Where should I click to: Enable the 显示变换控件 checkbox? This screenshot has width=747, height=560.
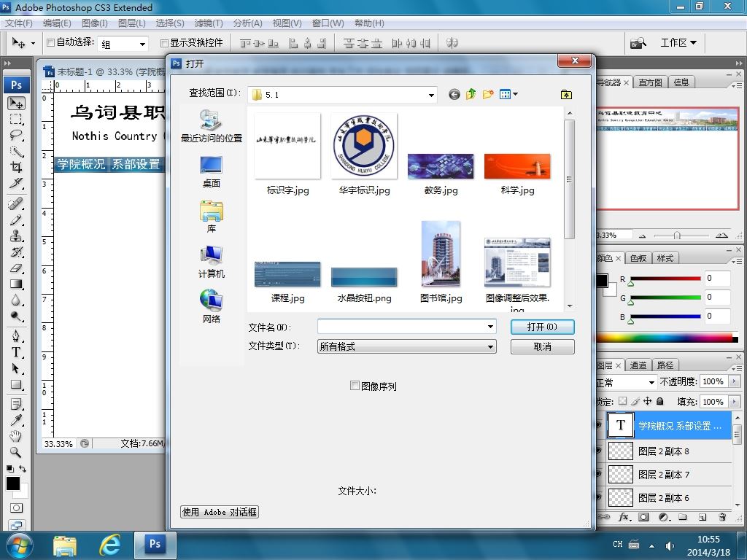[x=164, y=43]
